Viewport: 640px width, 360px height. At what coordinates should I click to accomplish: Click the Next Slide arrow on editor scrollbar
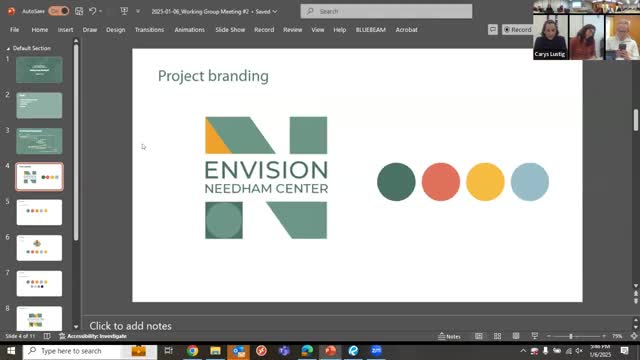(636, 301)
